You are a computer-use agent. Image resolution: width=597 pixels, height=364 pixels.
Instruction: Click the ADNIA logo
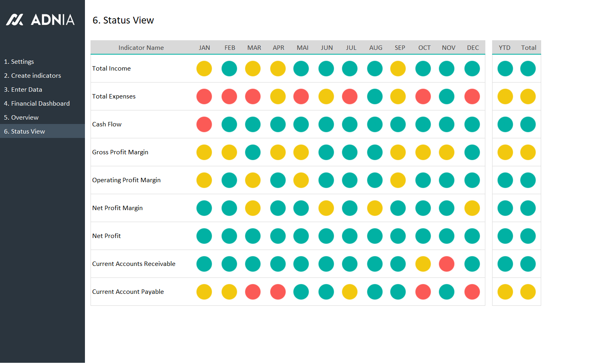click(x=40, y=20)
